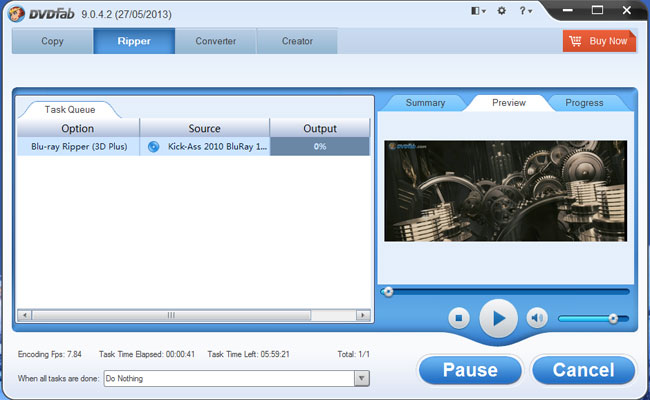Select the Task Queue tab
The height and width of the screenshot is (400, 650).
click(x=70, y=109)
